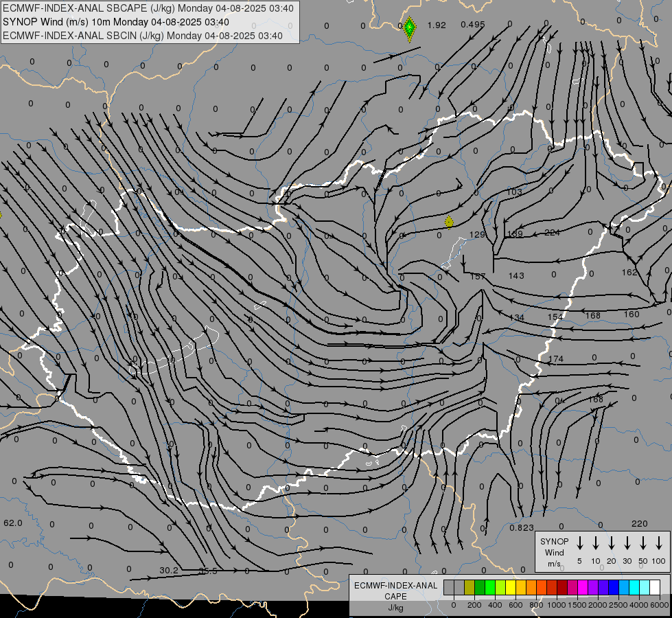Click the 100 m/s wind arrow in legend

point(659,543)
